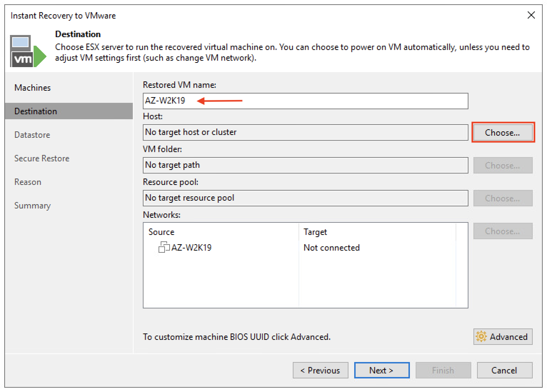Click Choose next to VM folder

(503, 165)
